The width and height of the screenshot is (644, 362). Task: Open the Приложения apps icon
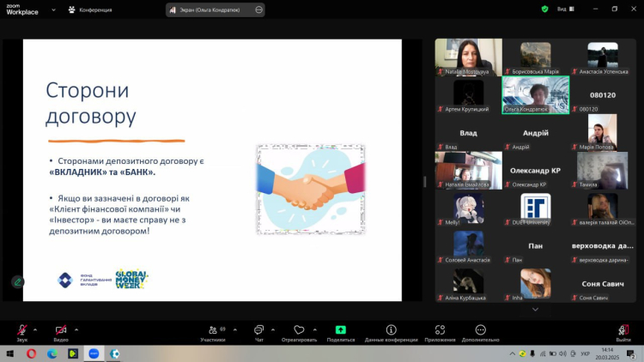pyautogui.click(x=440, y=330)
